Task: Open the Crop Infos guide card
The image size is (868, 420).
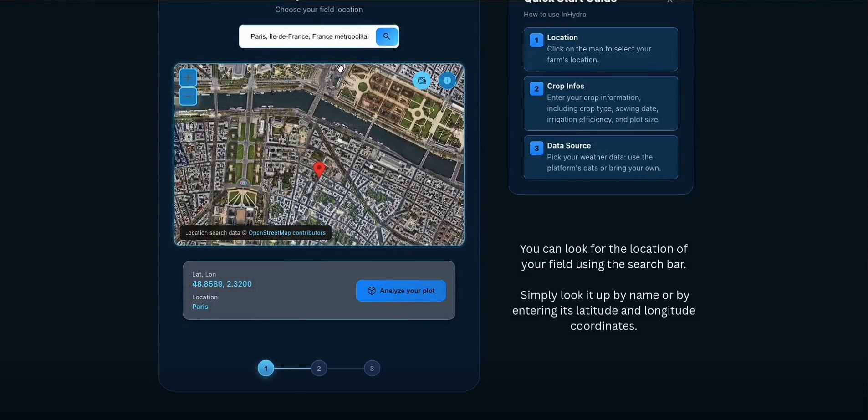Action: tap(601, 103)
